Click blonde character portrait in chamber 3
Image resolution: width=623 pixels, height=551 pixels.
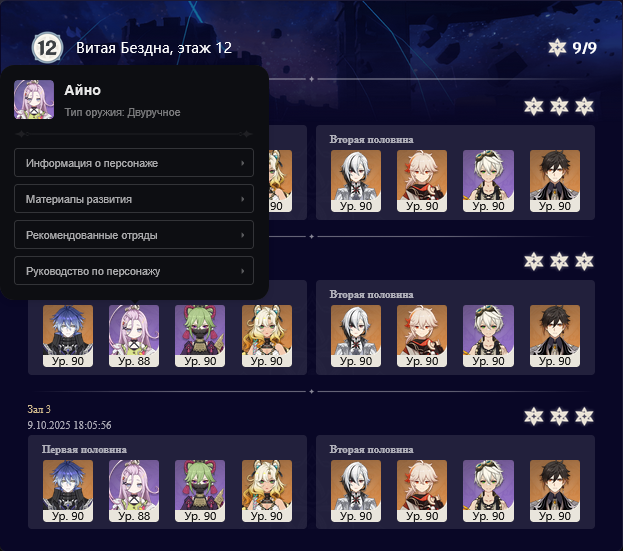tap(267, 491)
